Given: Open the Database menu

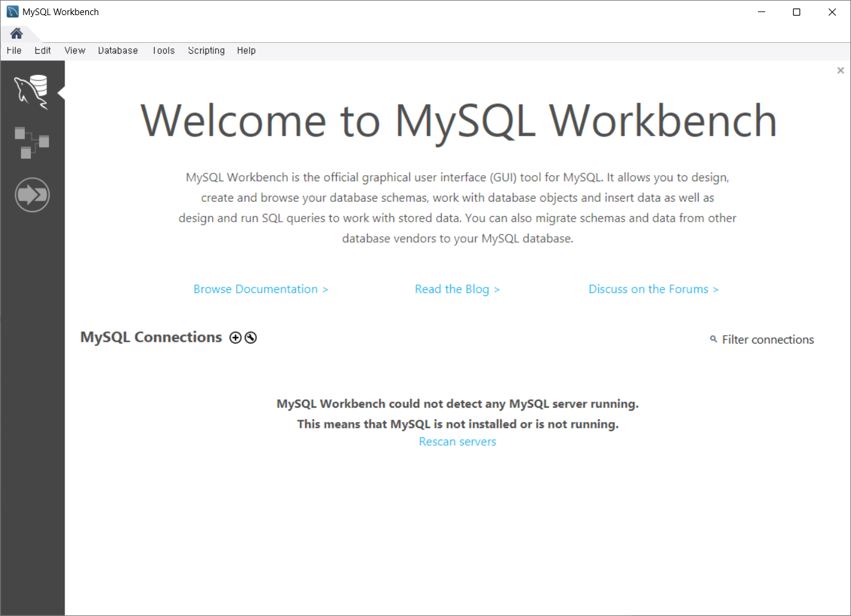Looking at the screenshot, I should tap(118, 51).
